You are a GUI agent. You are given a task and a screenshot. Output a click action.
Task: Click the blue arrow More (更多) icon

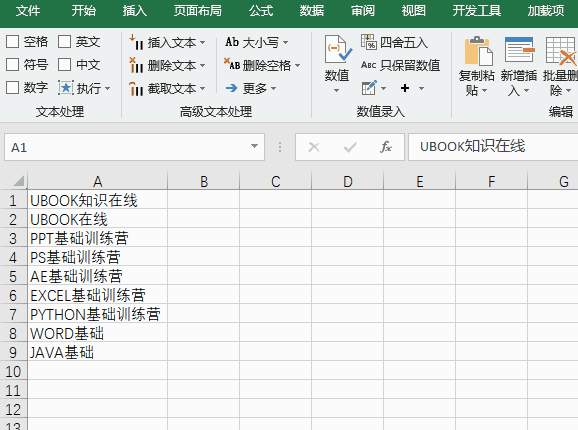pos(231,88)
